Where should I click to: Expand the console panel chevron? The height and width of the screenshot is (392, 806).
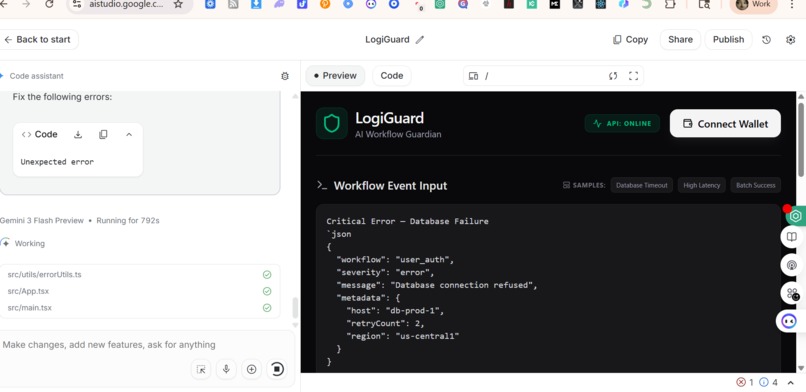(791, 383)
